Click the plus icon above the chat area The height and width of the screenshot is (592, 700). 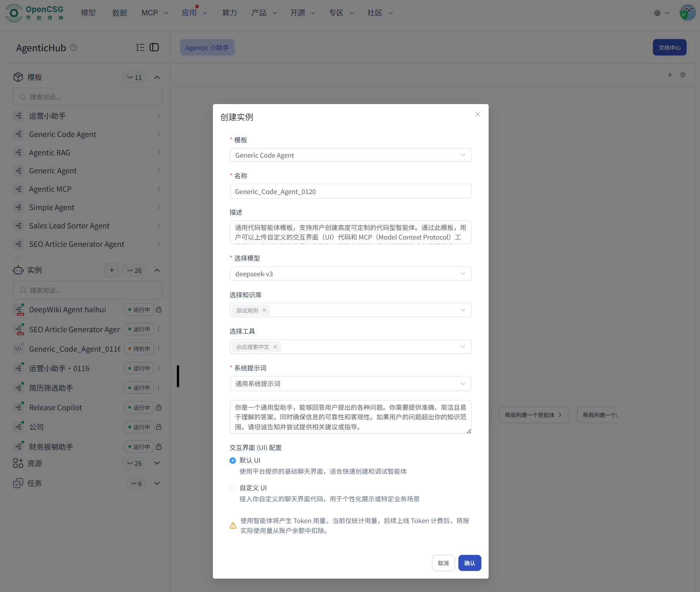670,75
